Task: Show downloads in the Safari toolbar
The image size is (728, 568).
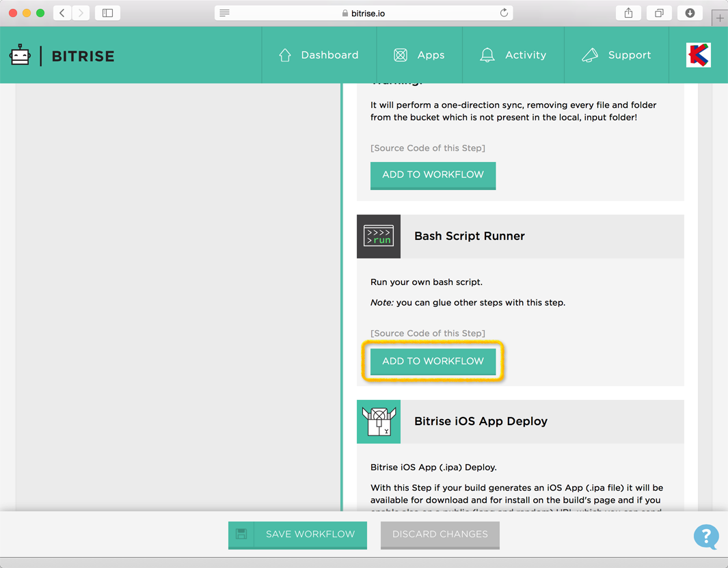Action: [x=689, y=12]
